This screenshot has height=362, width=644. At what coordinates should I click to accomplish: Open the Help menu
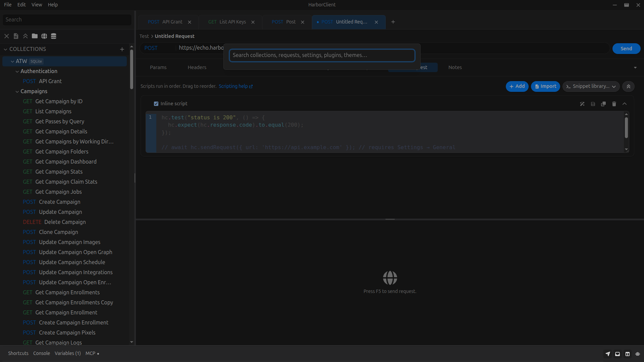pos(53,5)
